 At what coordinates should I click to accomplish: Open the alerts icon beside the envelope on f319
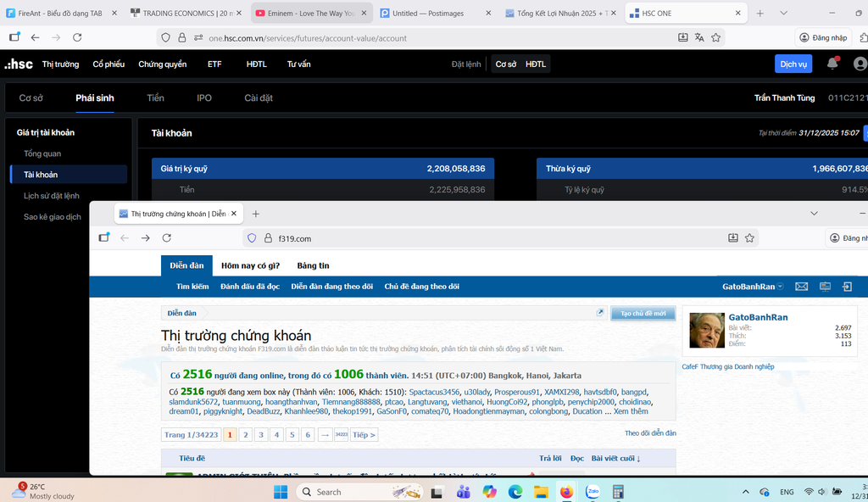point(825,287)
